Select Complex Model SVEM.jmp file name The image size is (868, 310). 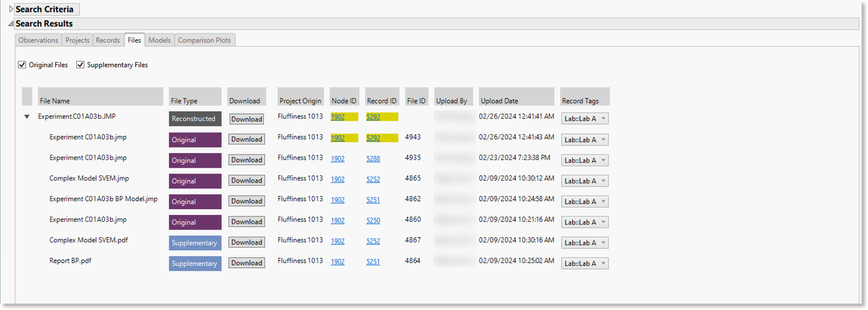89,179
